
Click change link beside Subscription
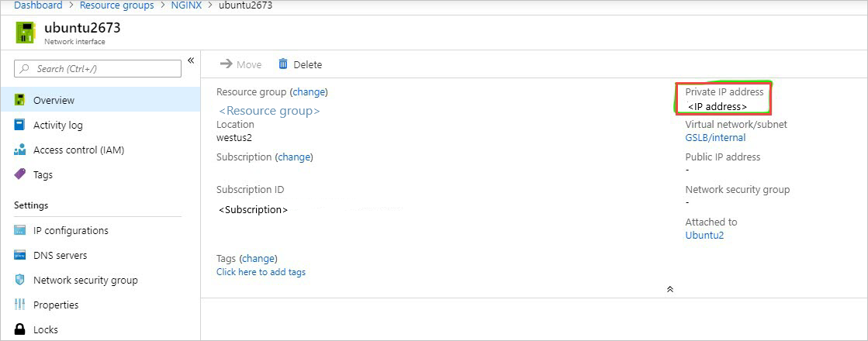[x=294, y=157]
